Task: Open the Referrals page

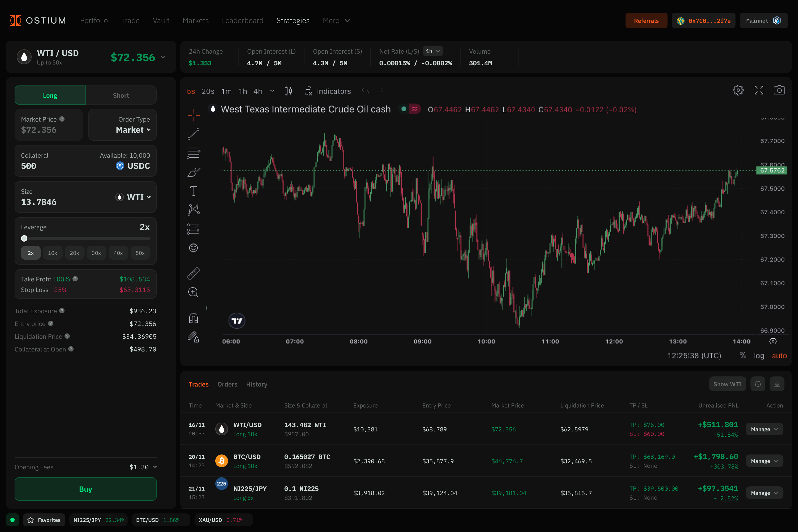Action: (646, 20)
